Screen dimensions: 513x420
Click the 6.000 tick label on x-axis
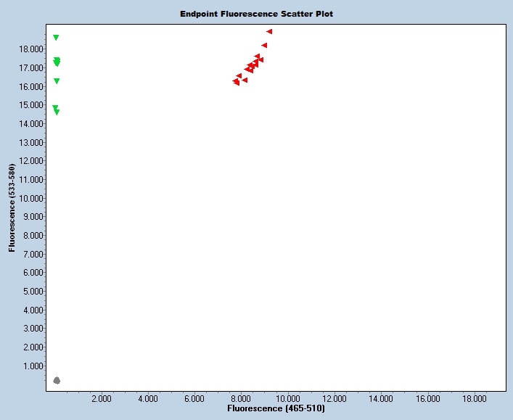194,398
